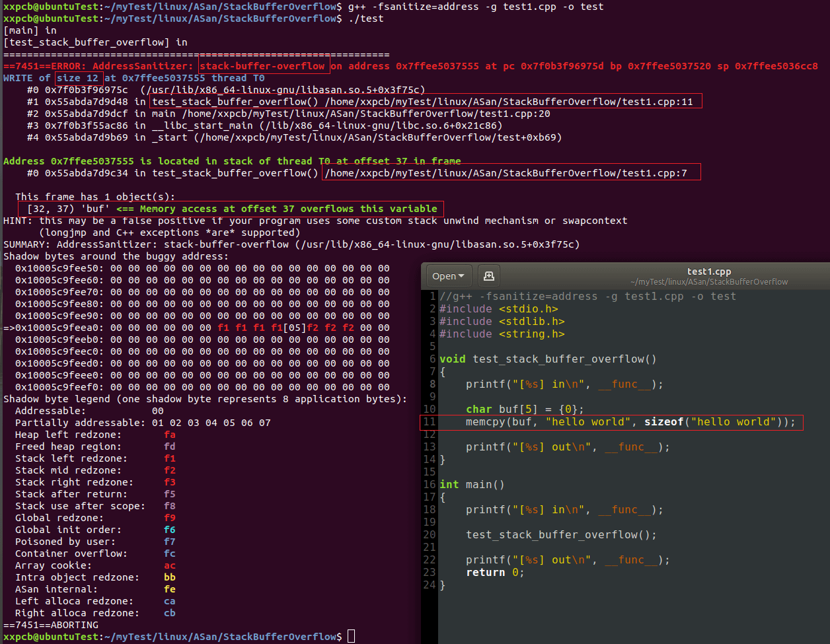Click the "Stack left redzone: f1" legend entry
830x644 pixels.
pos(96,458)
